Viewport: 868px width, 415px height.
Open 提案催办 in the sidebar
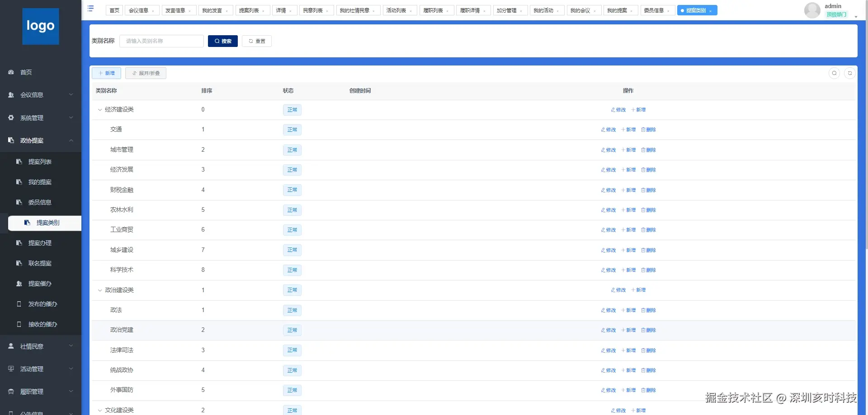coord(41,284)
